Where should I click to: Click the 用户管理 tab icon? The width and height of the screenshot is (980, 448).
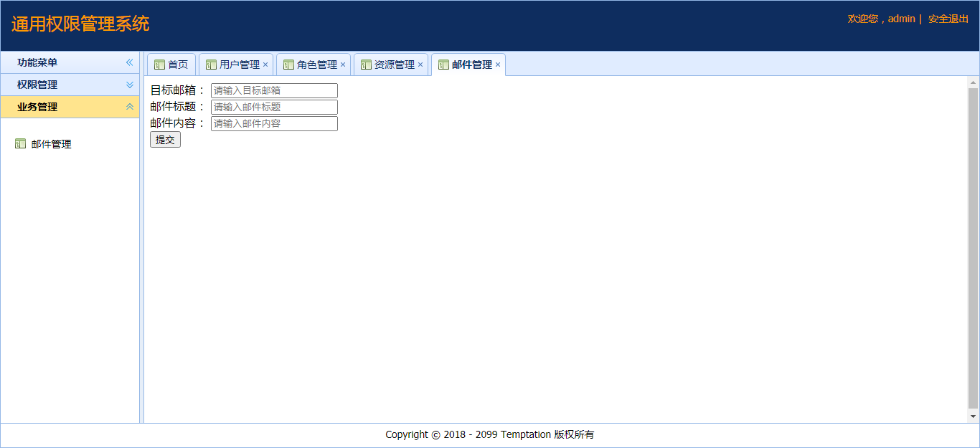click(211, 65)
